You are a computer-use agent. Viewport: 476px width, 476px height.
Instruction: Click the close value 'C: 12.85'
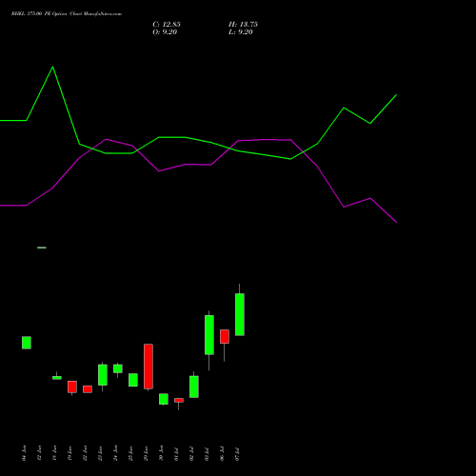point(167,25)
